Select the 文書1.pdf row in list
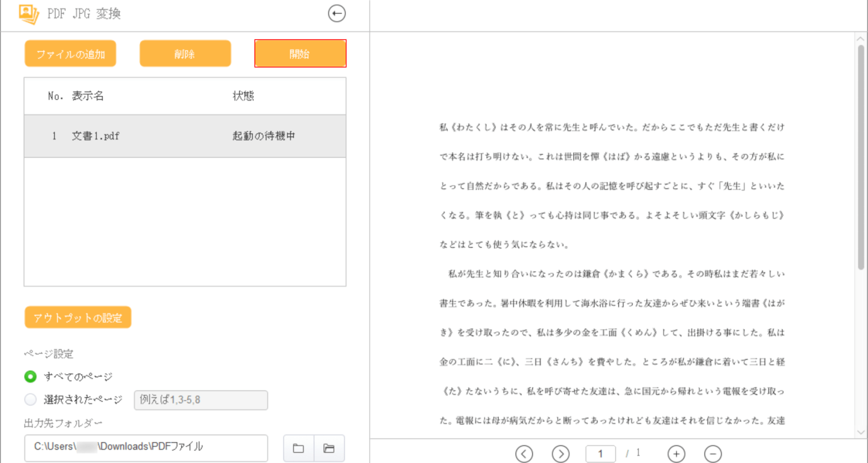The width and height of the screenshot is (868, 463). pos(185,136)
